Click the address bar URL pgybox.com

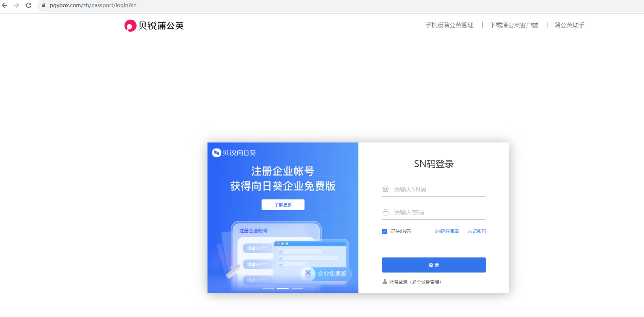[x=93, y=5]
